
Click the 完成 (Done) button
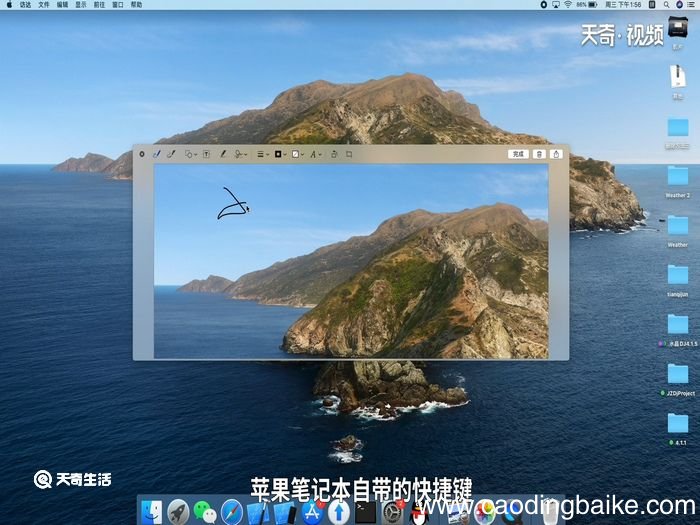(518, 154)
